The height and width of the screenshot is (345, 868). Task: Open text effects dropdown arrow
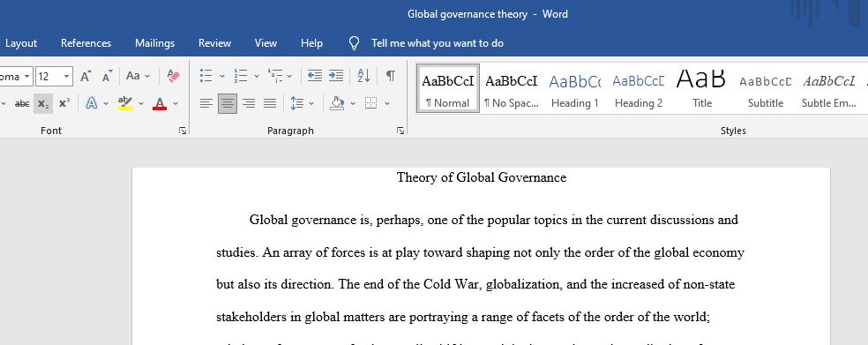(x=106, y=103)
